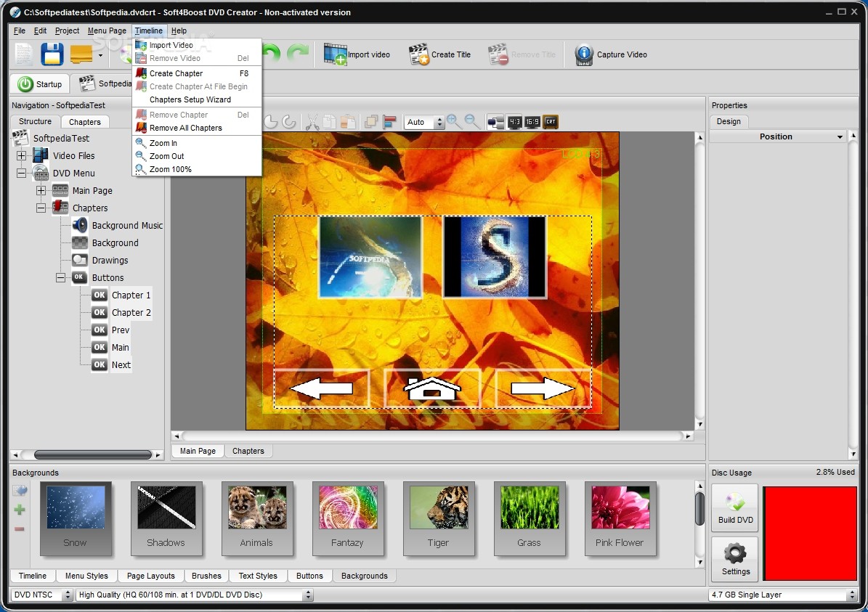Open the Menu Styles bottom tab
868x612 pixels.
[86, 576]
